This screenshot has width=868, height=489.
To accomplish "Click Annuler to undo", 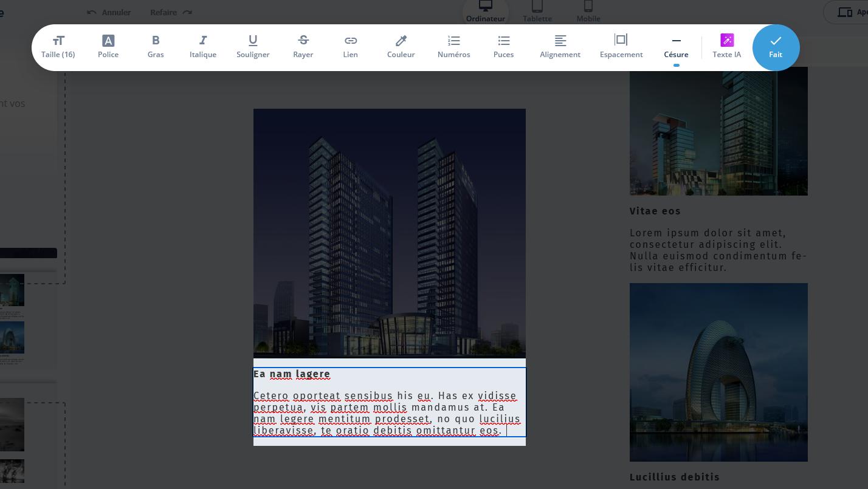I will [109, 12].
